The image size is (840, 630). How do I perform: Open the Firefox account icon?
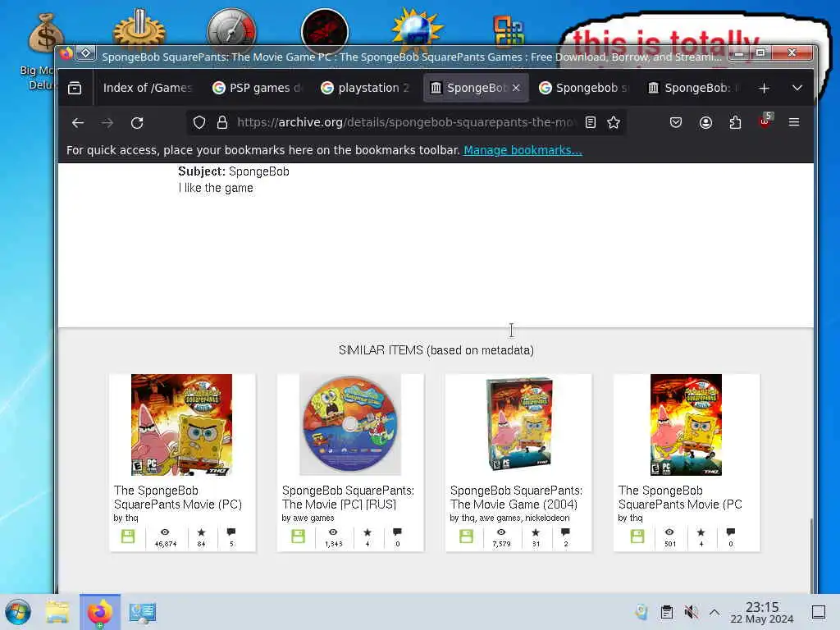click(705, 123)
